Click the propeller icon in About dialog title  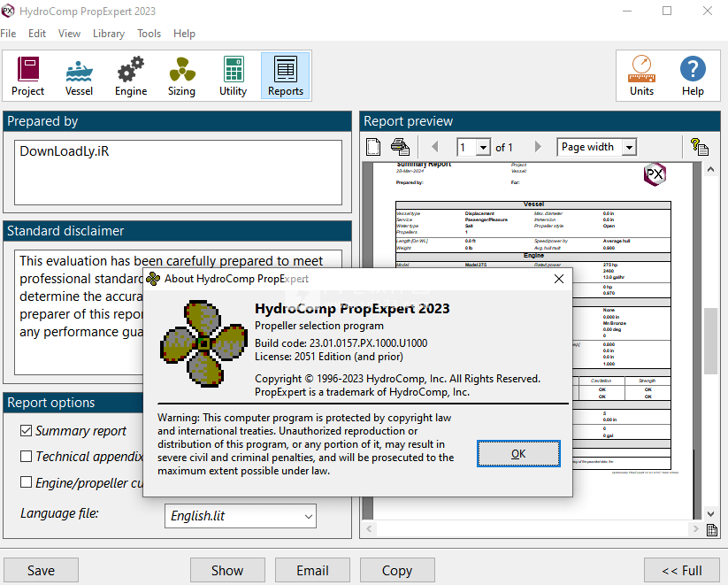click(153, 279)
